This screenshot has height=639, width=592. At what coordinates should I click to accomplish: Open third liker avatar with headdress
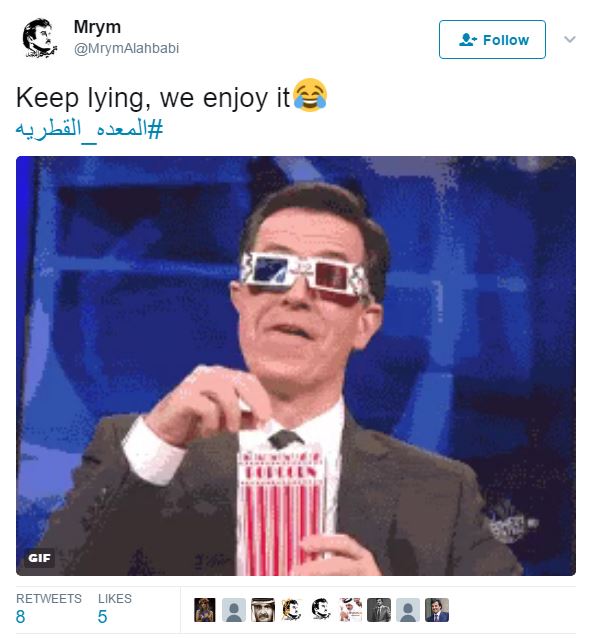click(x=263, y=610)
